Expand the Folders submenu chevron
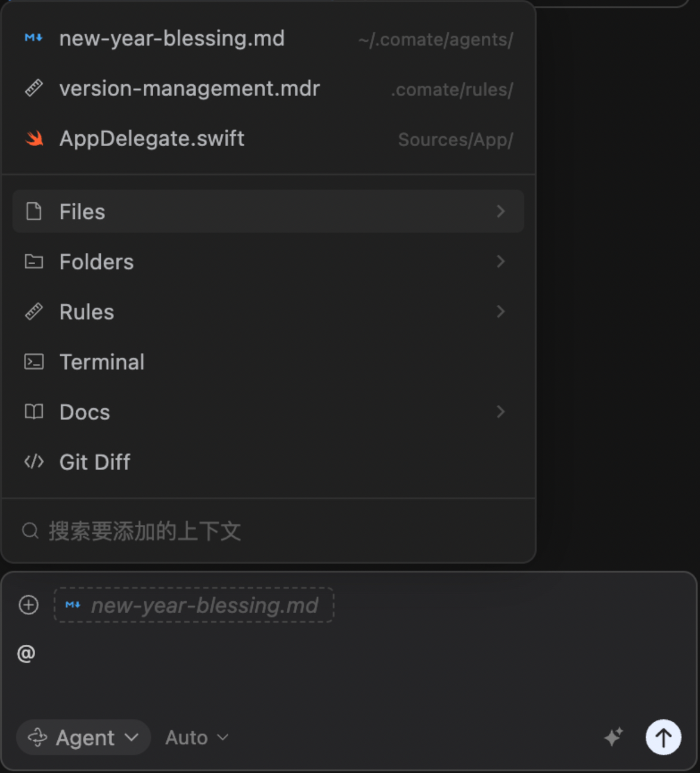This screenshot has width=700, height=773. [501, 262]
